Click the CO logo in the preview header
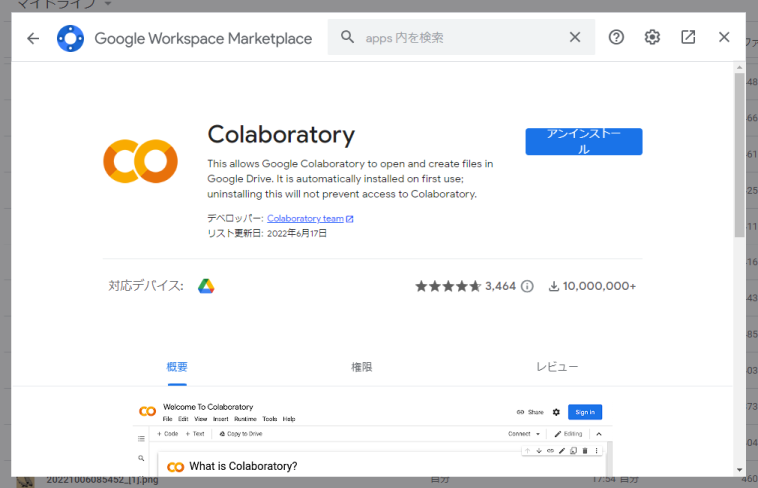Image resolution: width=758 pixels, height=488 pixels. pos(147,412)
